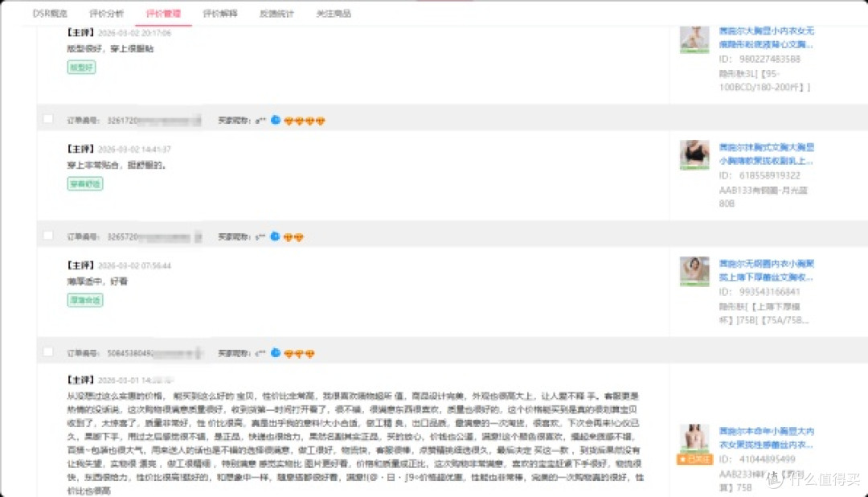Go to the 评价解释 tab

220,14
